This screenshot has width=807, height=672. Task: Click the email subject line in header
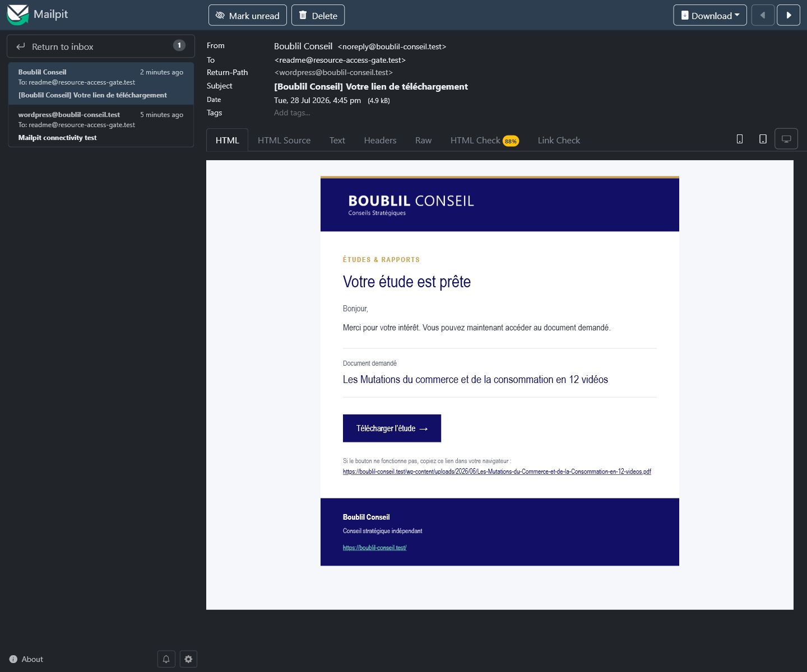coord(371,86)
